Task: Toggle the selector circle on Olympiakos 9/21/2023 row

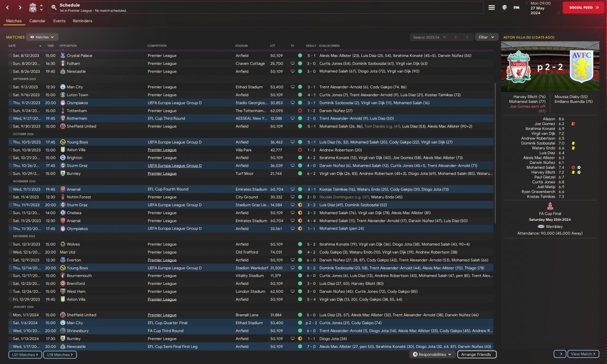Action: pos(10,103)
